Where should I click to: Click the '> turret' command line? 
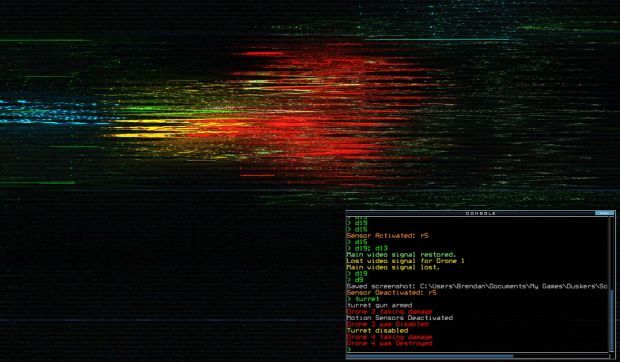[x=363, y=299]
